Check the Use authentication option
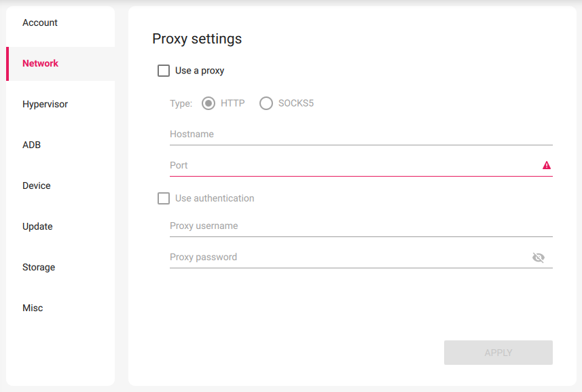The image size is (582, 392). [164, 198]
